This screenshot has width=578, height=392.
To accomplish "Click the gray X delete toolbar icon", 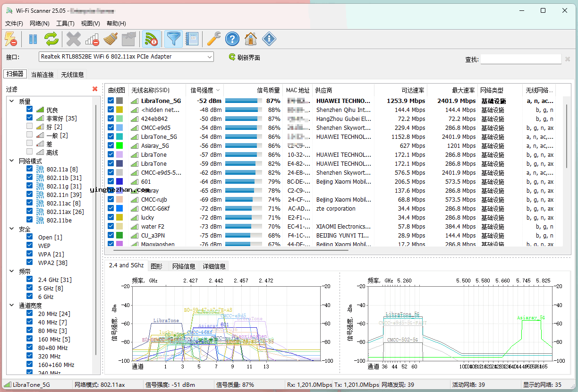I will [74, 39].
